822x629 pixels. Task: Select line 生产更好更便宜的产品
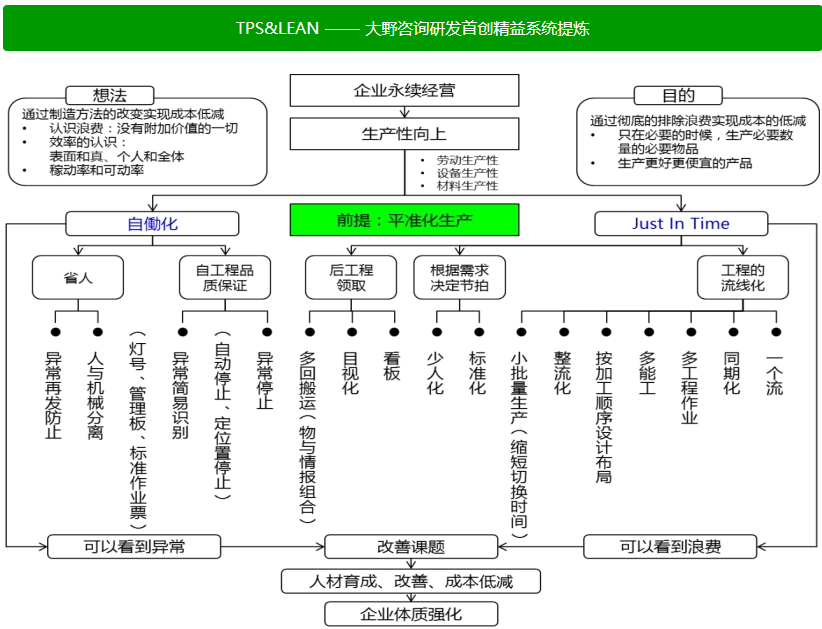coord(685,163)
